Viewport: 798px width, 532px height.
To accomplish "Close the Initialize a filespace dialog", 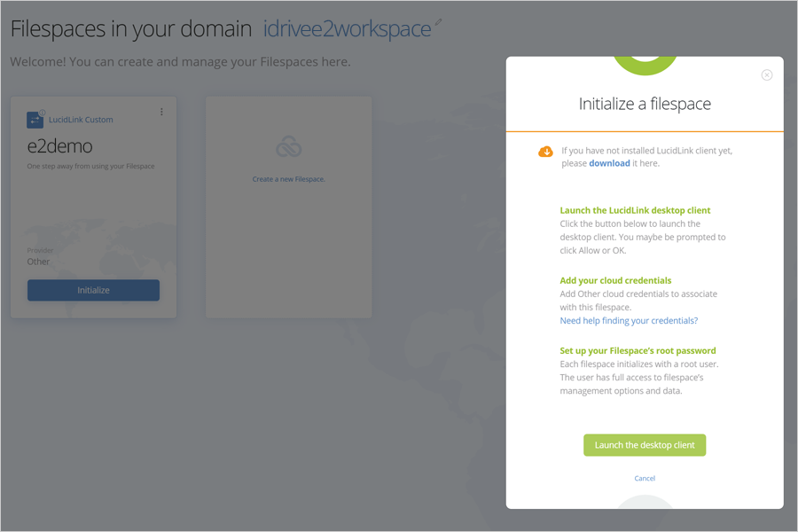I will point(766,75).
